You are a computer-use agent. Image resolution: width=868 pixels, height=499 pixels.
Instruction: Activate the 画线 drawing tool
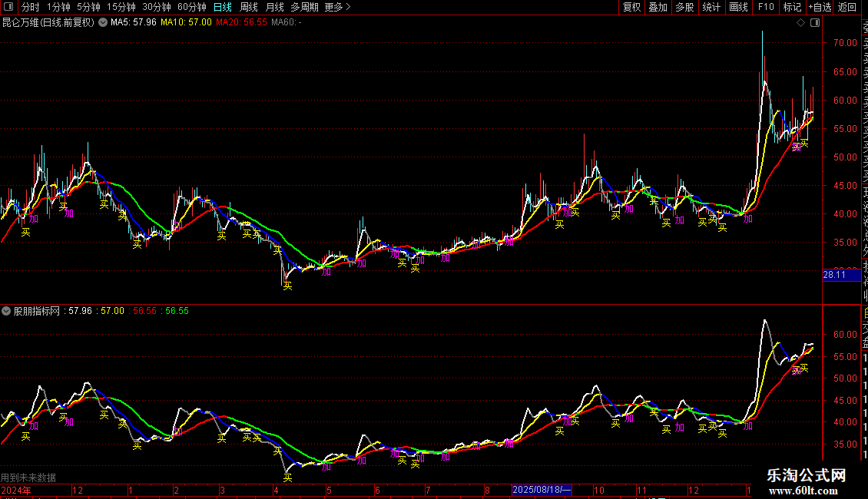click(x=738, y=7)
